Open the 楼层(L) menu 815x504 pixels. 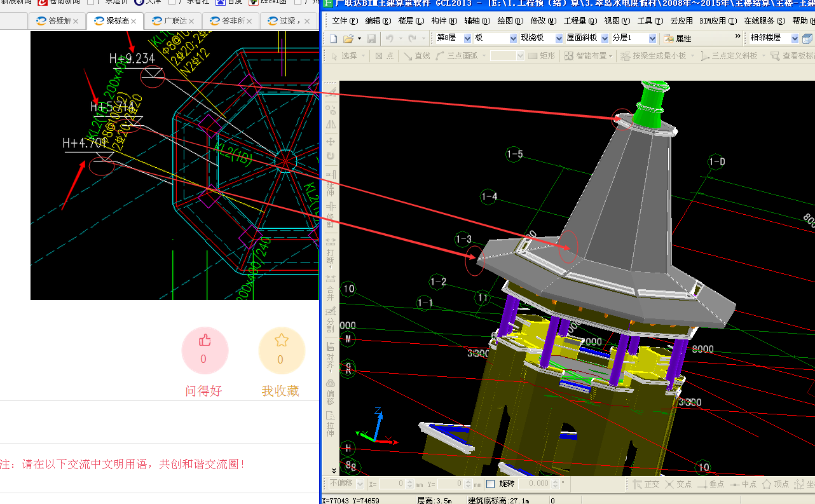point(411,21)
